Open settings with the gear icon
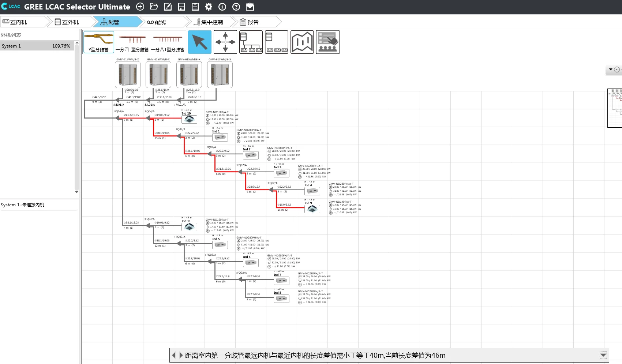Viewport: 622px width, 364px height. click(x=209, y=7)
